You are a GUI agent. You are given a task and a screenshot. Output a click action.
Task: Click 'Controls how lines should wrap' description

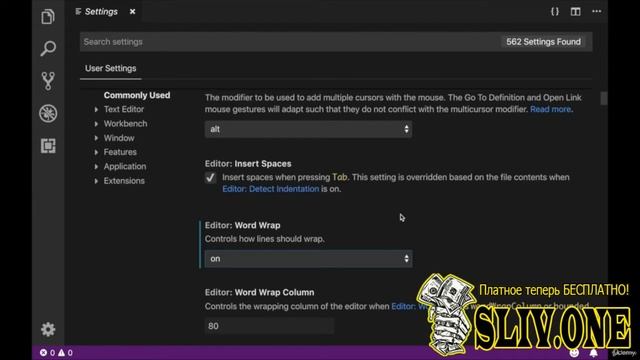pos(264,239)
